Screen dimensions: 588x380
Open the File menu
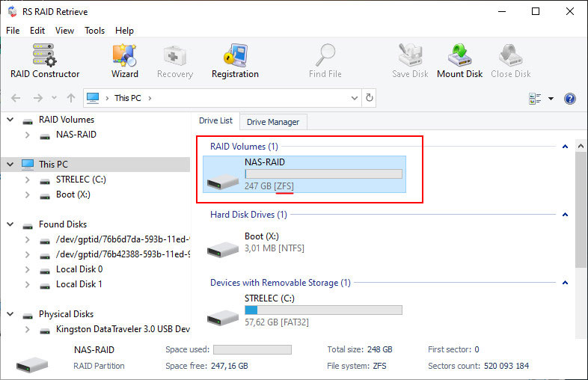click(13, 31)
